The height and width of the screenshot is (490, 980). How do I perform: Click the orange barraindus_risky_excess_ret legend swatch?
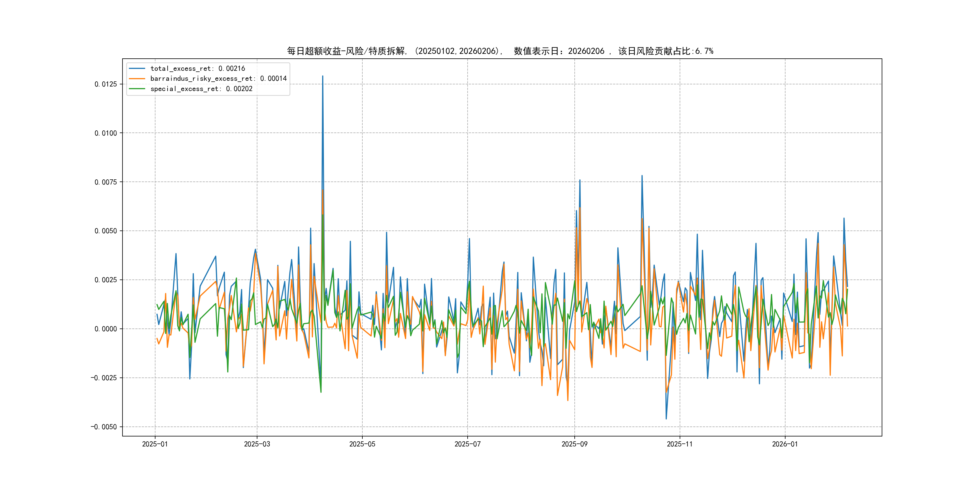tap(137, 79)
